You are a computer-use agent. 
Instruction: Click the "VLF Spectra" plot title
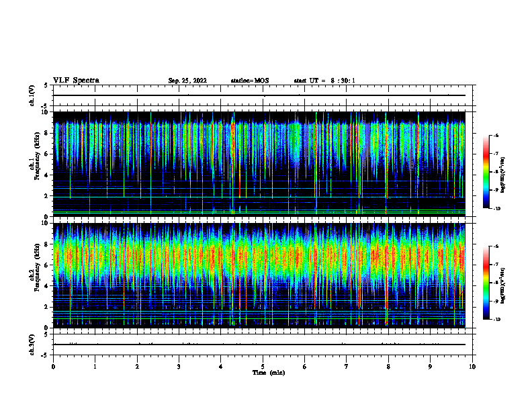pos(77,81)
